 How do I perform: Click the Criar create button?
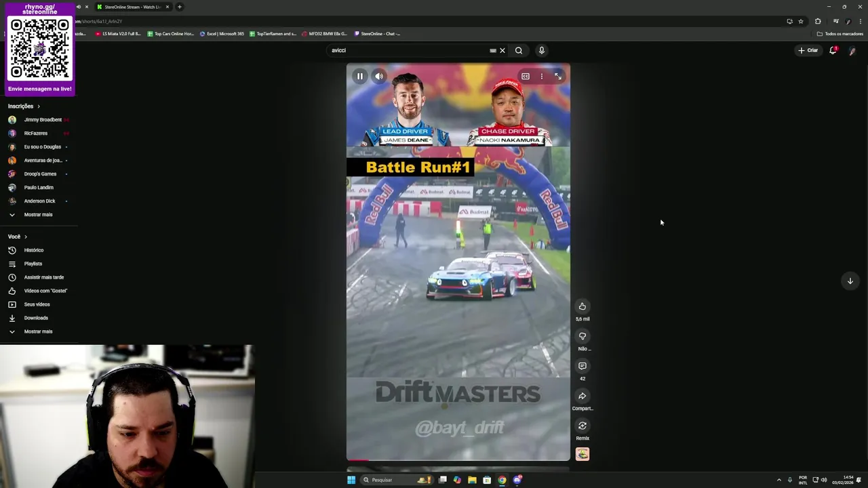pyautogui.click(x=808, y=50)
